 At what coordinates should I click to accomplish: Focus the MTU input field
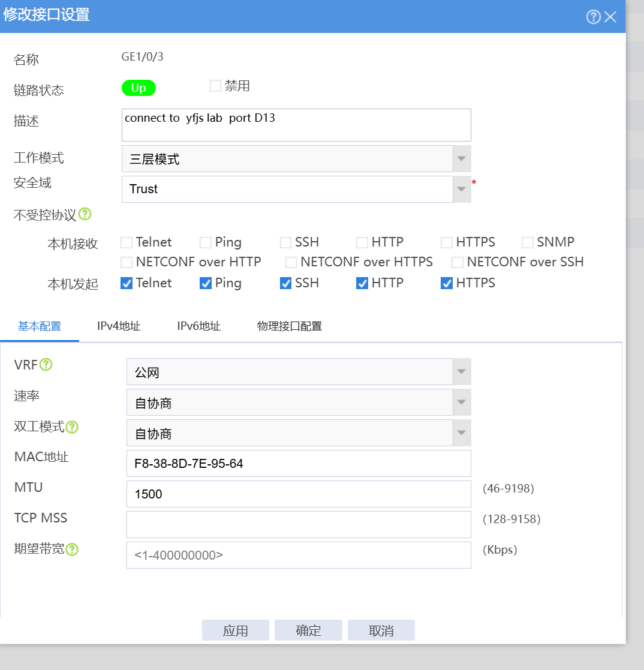coord(299,494)
